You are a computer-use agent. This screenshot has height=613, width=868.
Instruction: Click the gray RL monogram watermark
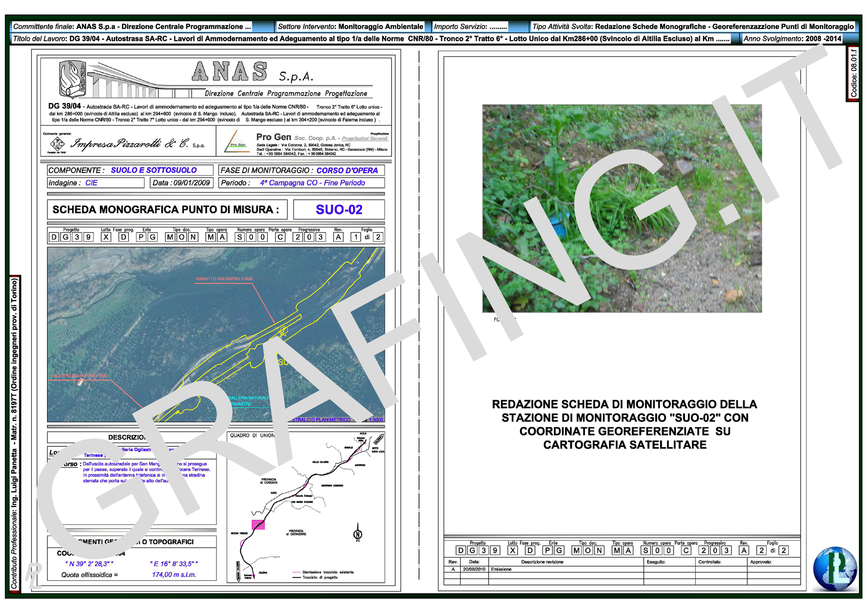[33, 576]
